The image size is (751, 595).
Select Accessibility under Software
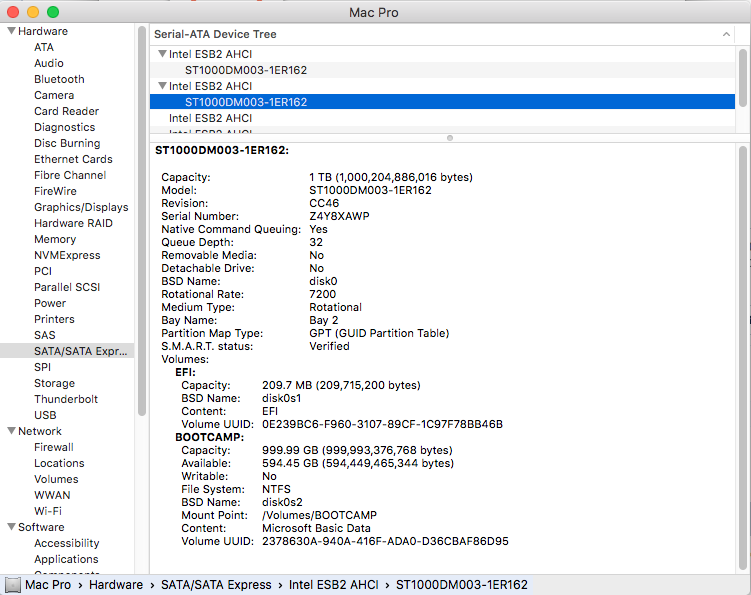tap(67, 543)
